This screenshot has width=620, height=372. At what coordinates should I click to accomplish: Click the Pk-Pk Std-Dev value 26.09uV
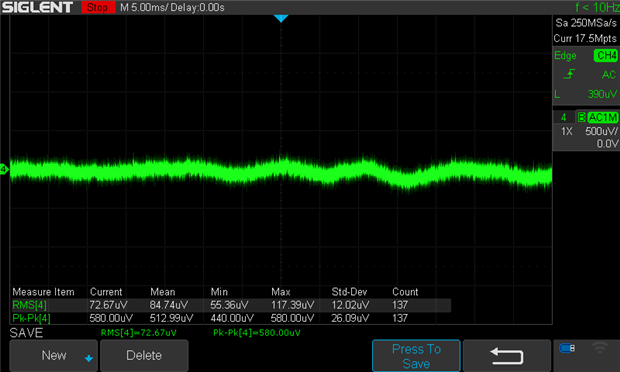350,318
